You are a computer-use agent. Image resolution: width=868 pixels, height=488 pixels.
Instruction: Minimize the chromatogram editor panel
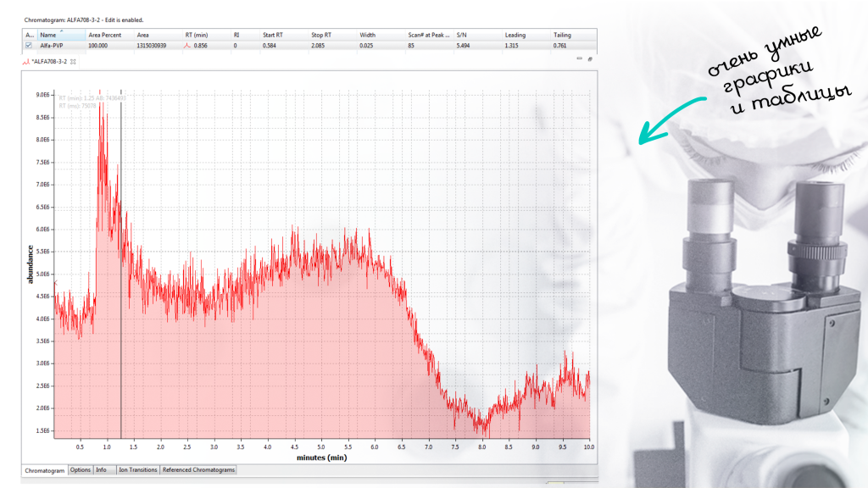click(579, 59)
